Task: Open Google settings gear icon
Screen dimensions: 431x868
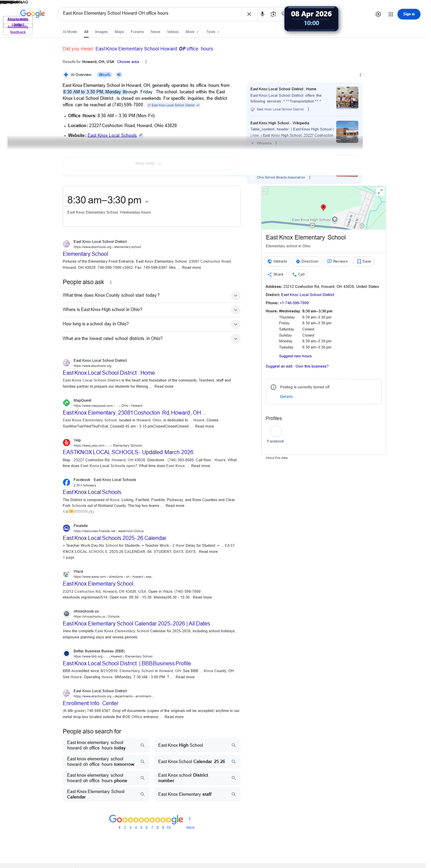Action: pos(378,14)
